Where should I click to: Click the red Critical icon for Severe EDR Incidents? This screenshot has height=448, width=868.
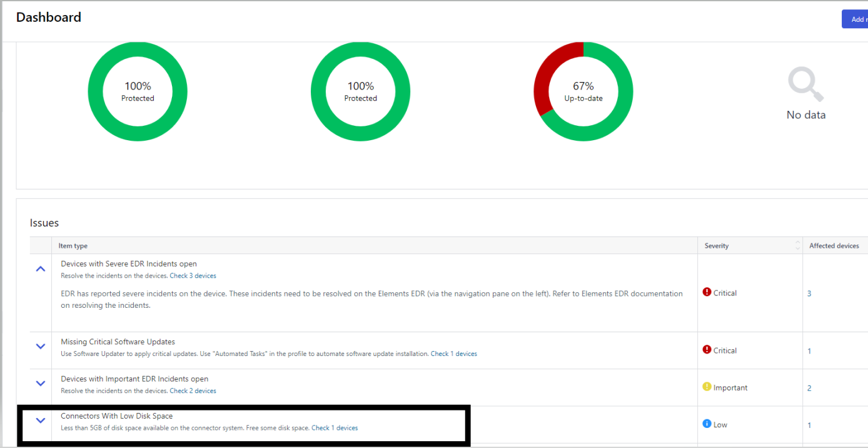click(707, 292)
